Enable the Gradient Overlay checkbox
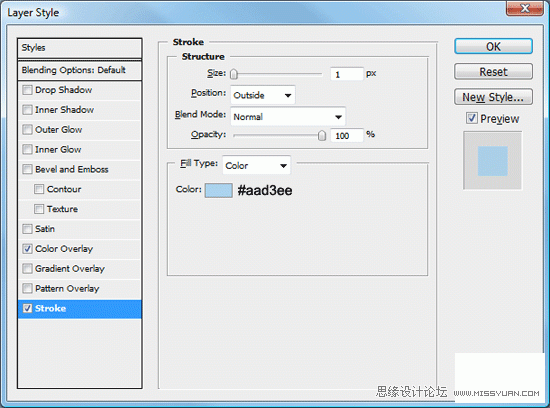 pyautogui.click(x=27, y=269)
